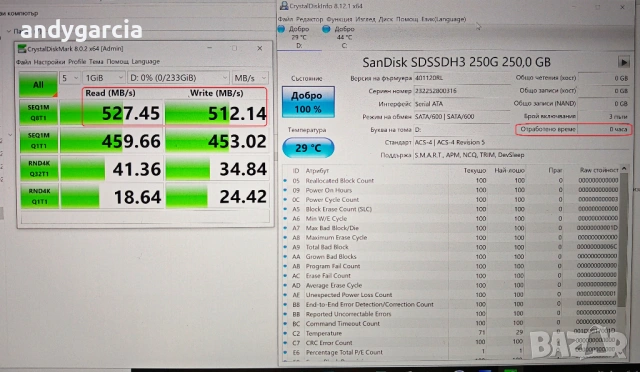Click read result bar showing 41.36

point(111,169)
